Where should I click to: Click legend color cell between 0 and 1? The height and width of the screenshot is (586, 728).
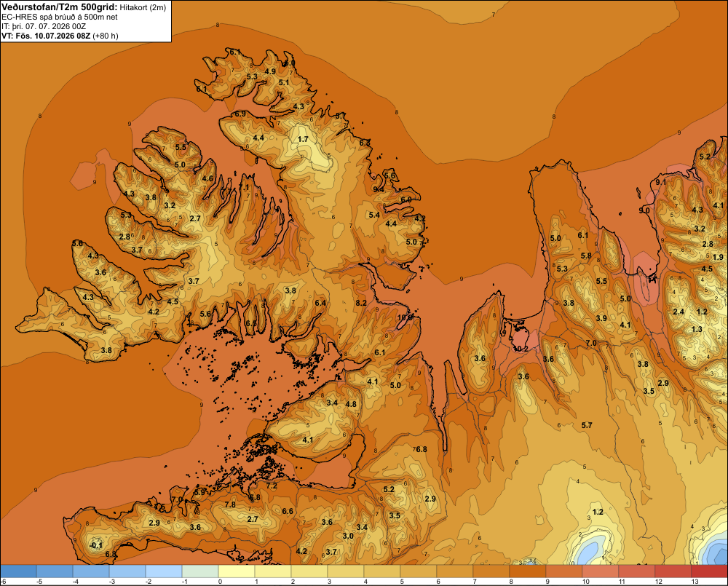click(237, 571)
